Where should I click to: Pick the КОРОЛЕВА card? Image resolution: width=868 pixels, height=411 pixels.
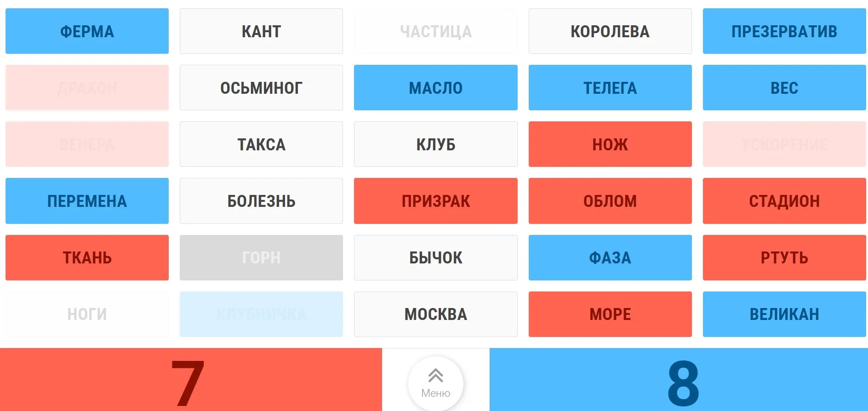click(x=610, y=31)
